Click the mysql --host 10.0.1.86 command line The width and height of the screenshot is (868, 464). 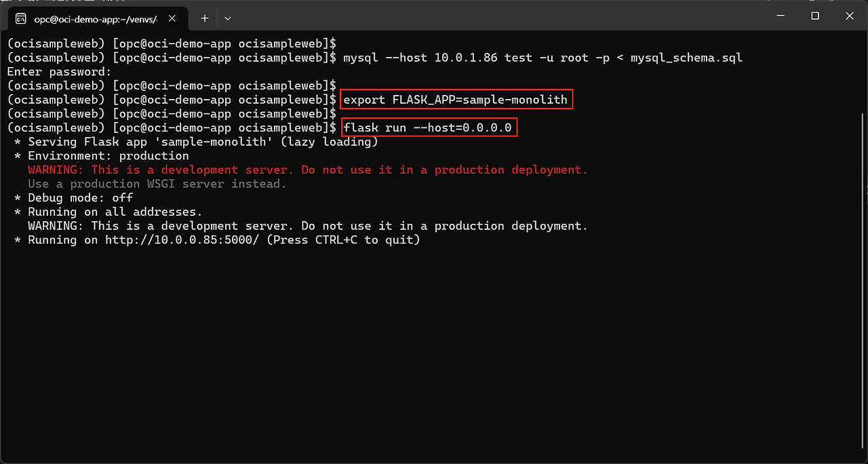[x=542, y=58]
